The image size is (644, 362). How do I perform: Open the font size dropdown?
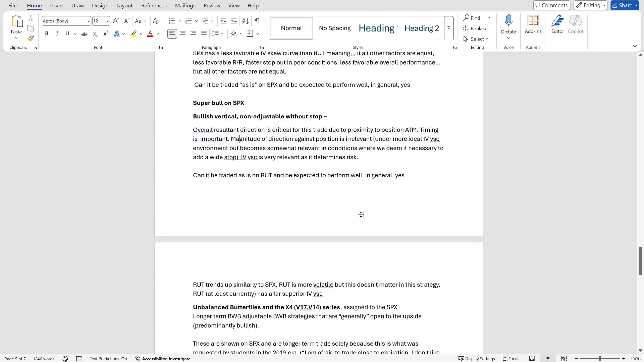pyautogui.click(x=107, y=21)
